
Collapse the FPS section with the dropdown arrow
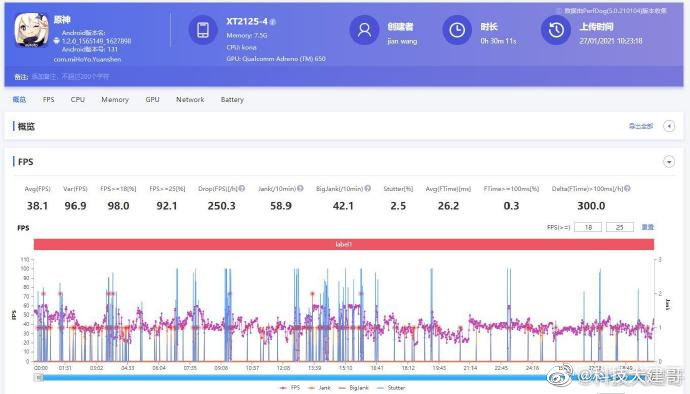click(669, 162)
